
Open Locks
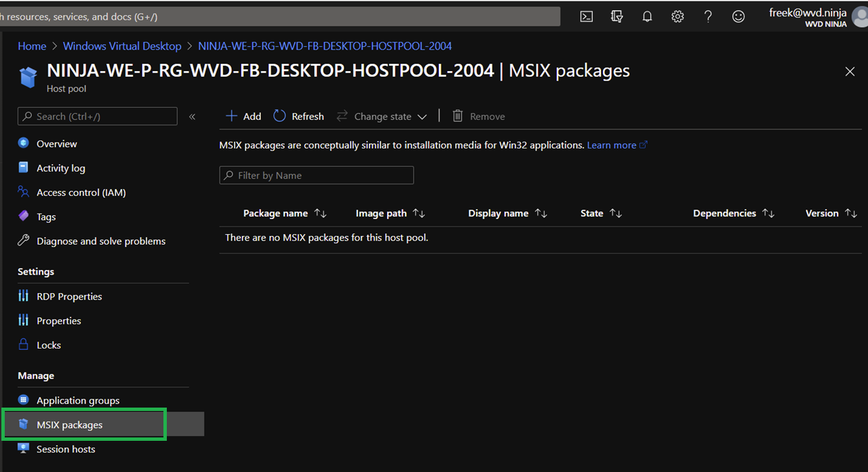click(x=49, y=345)
